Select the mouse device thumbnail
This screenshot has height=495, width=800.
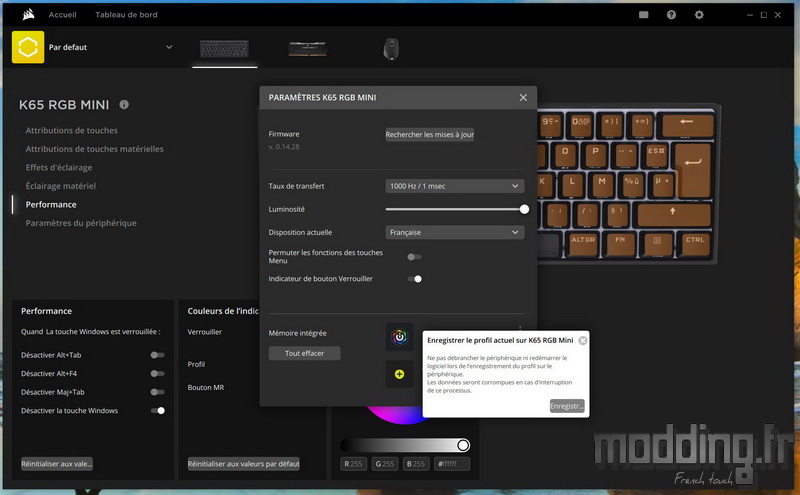391,49
